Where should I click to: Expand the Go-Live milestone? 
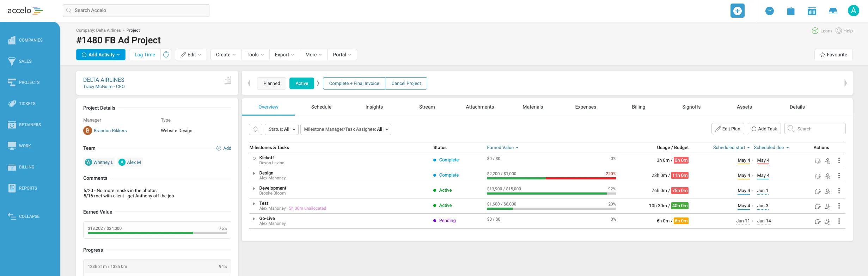tap(254, 219)
